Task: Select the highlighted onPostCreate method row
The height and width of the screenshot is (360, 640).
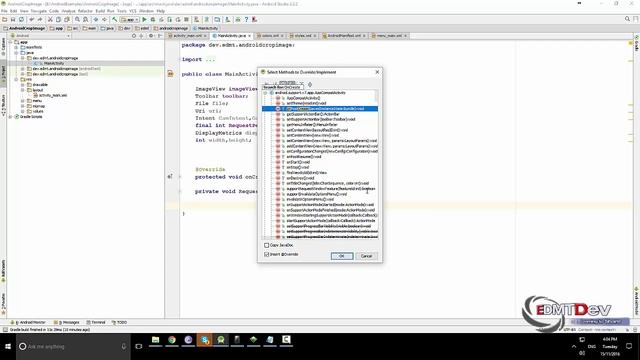Action: click(x=320, y=109)
